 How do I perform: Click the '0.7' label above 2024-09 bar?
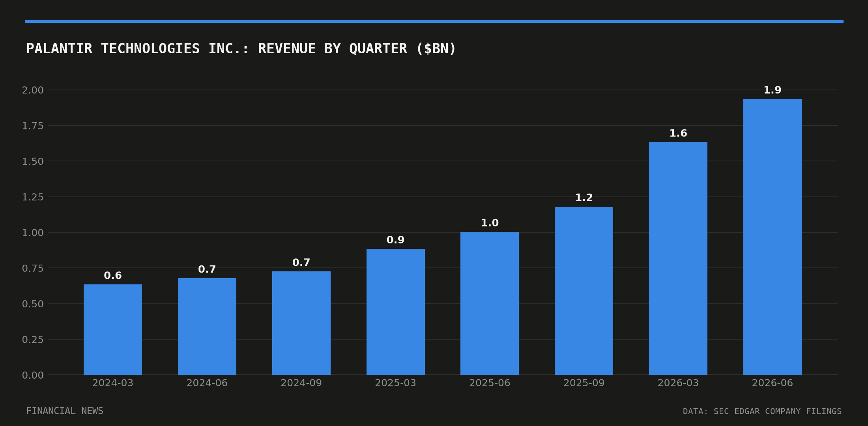point(301,263)
